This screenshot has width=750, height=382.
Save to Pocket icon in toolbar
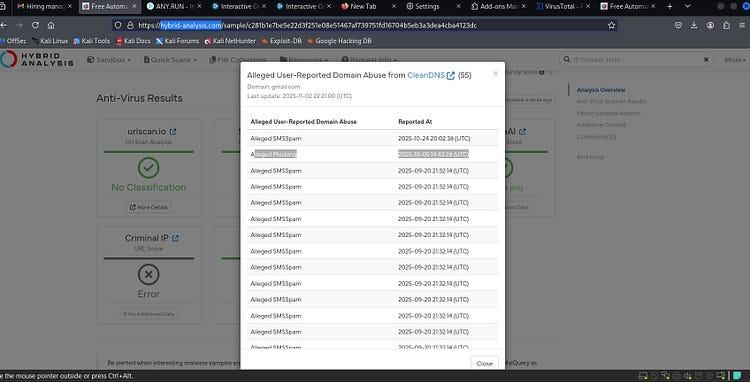[x=678, y=25]
